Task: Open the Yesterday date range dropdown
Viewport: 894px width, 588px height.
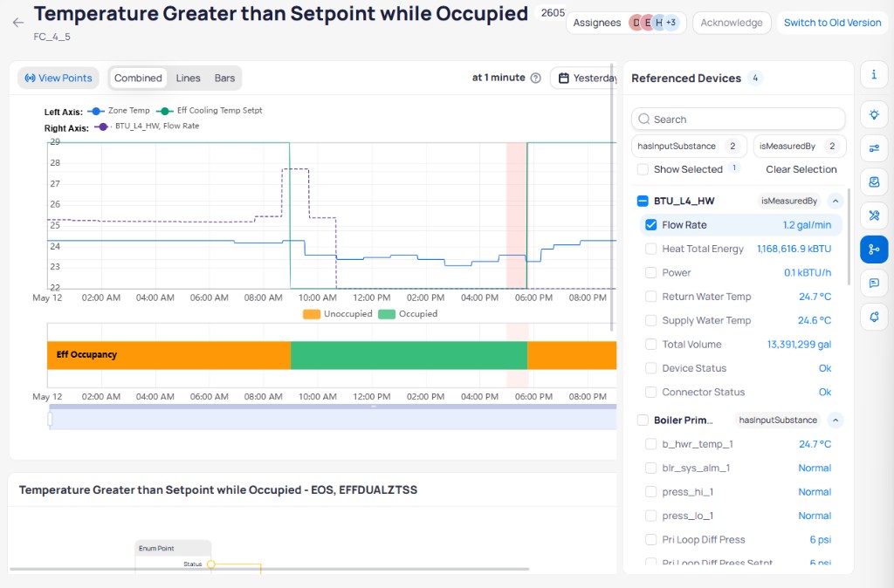Action: click(584, 78)
